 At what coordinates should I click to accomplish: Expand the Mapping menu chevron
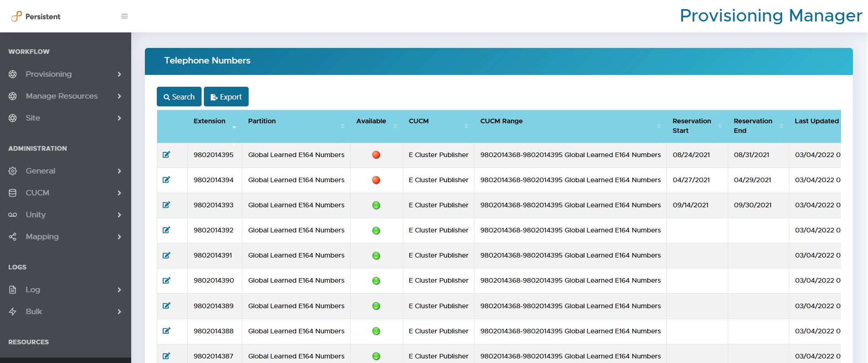pyautogui.click(x=119, y=237)
